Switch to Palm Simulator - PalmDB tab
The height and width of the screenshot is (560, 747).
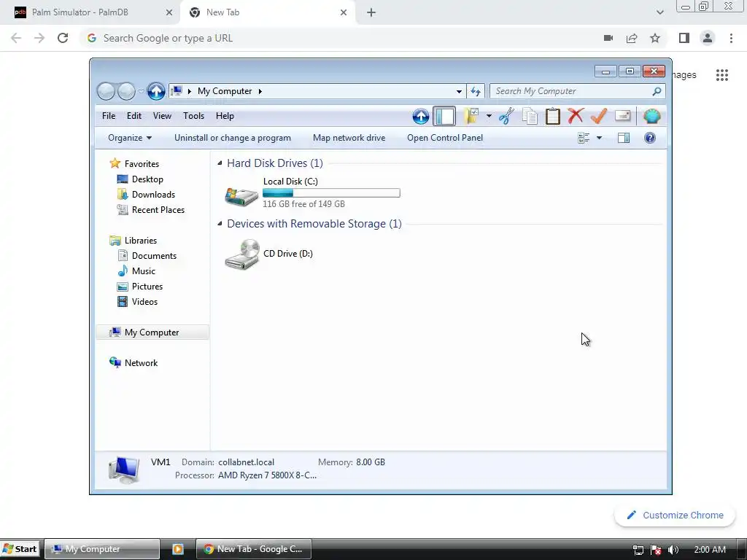pyautogui.click(x=90, y=12)
